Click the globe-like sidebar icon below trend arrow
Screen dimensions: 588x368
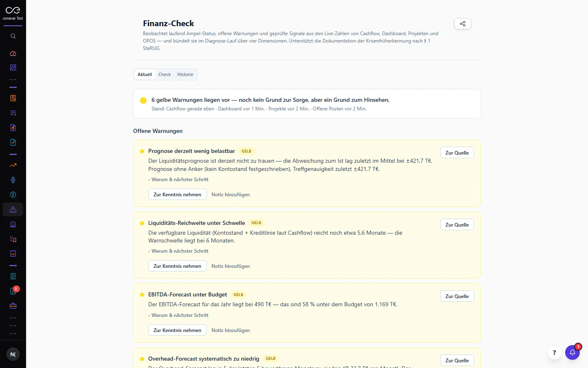(x=13, y=180)
